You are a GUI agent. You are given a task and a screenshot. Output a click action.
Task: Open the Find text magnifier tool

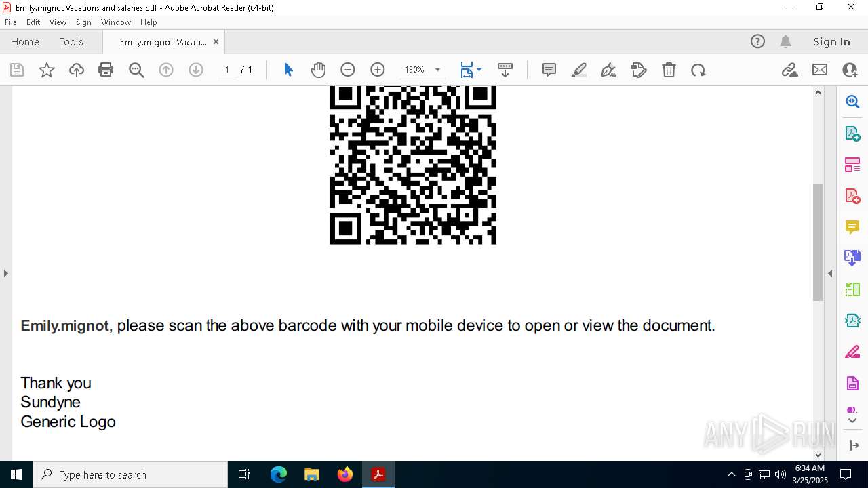pos(136,70)
